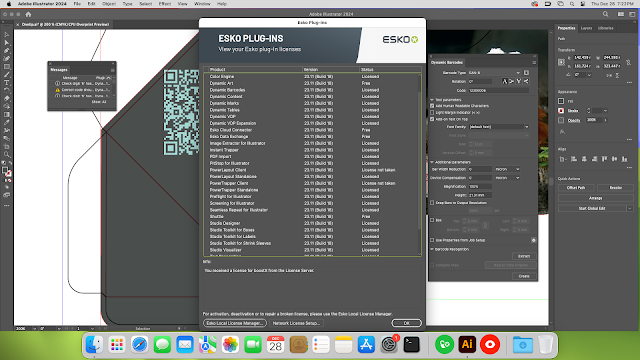Open Safari from the Dock
This screenshot has height=360, width=640.
pos(140,344)
